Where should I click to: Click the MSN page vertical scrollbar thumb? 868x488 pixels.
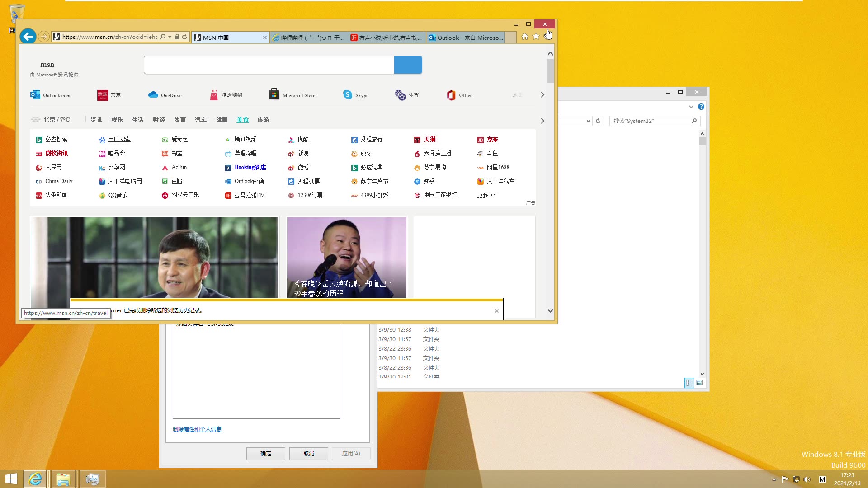tap(550, 71)
